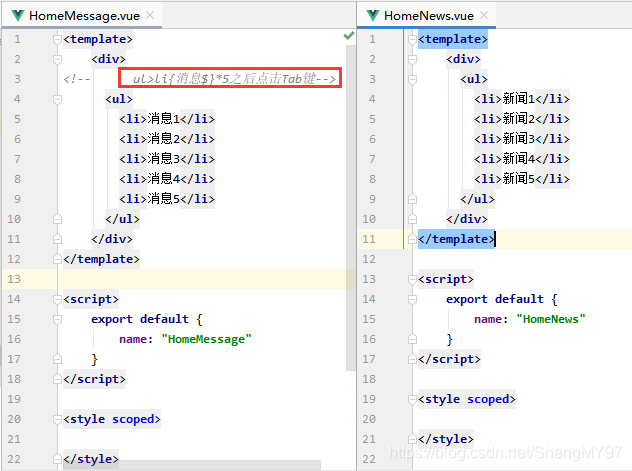
Task: Click the <script> tag in HomeNews.vue line 13
Action: point(446,279)
